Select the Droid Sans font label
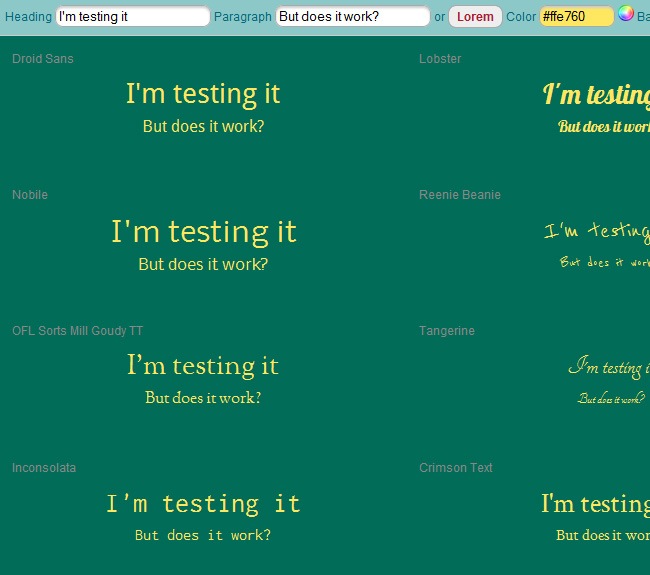 [x=43, y=59]
